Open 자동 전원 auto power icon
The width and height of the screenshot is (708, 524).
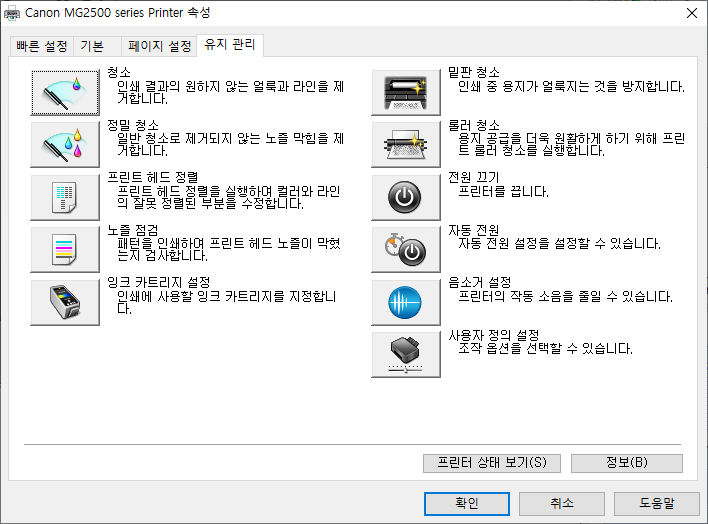point(405,249)
